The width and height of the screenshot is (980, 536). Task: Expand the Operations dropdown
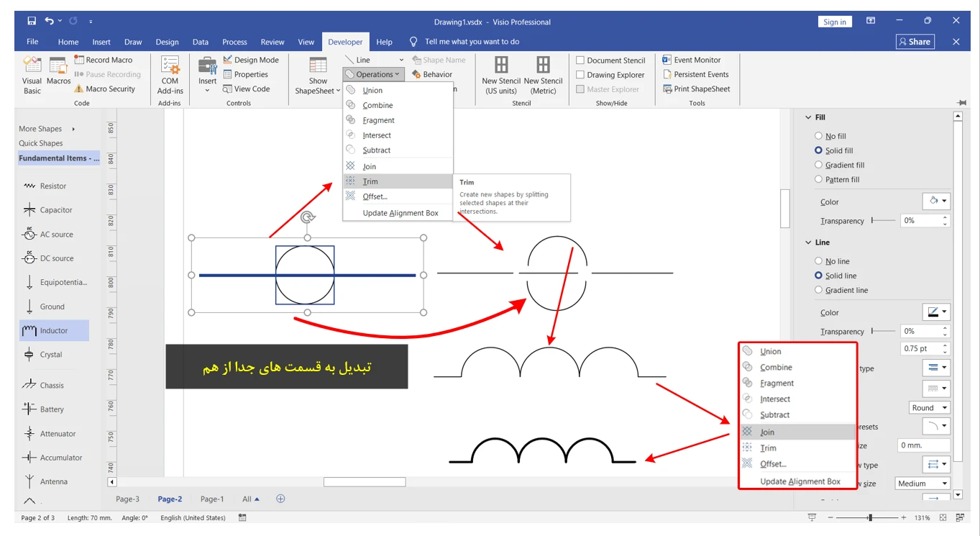(374, 74)
